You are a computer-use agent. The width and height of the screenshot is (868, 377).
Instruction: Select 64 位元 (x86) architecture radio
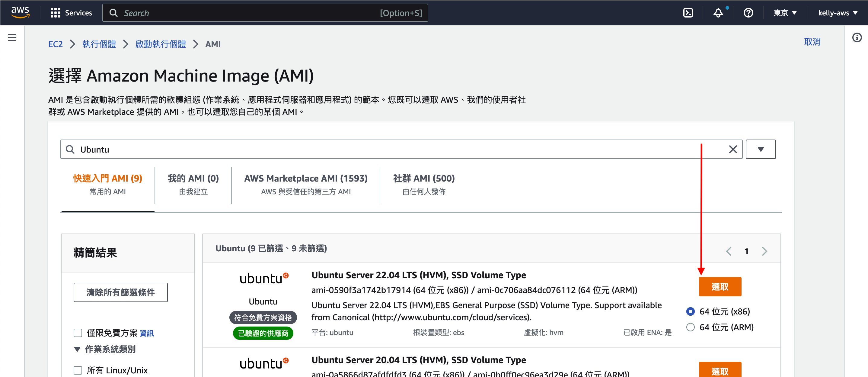(690, 311)
